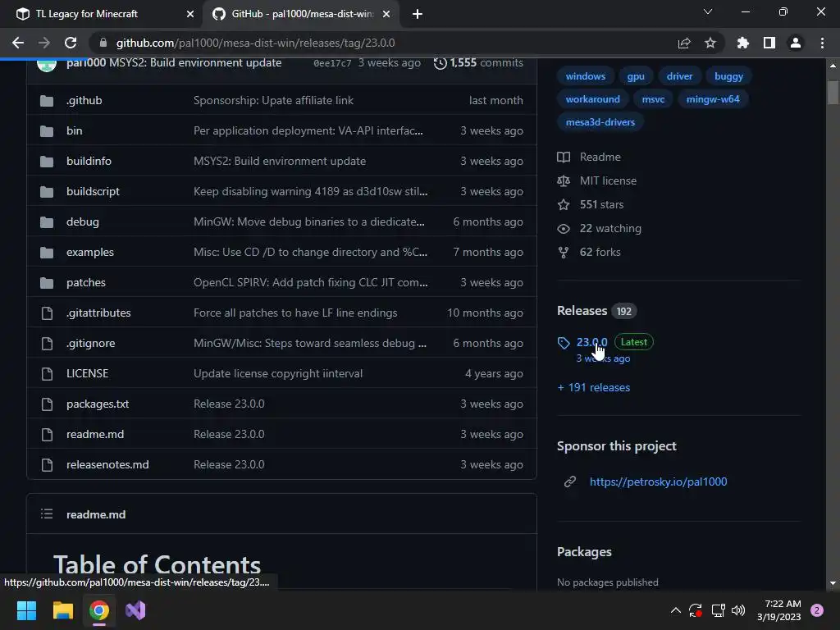Open the Chrome extensions puzzle icon
The width and height of the screenshot is (840, 630).
(743, 43)
